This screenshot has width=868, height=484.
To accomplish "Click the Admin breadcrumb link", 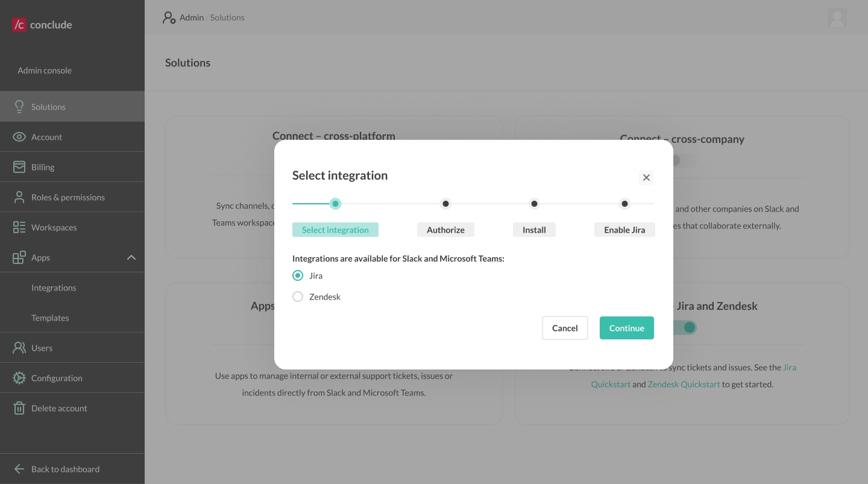I will pyautogui.click(x=192, y=17).
